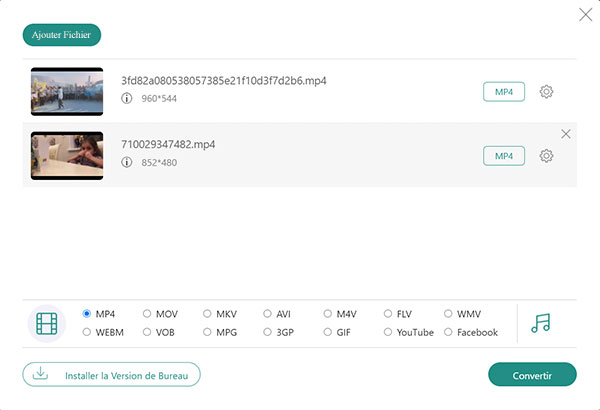Screen dimensions: 600x410
Task: Click the first video's thumbnail
Action: (67, 91)
